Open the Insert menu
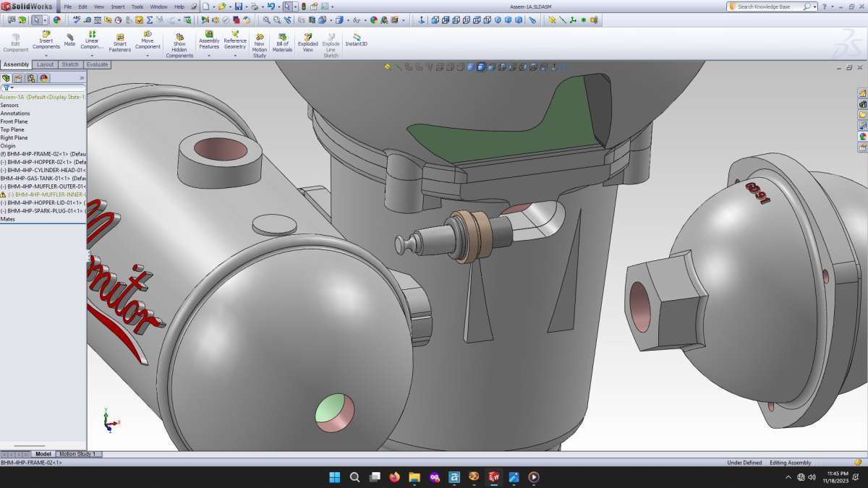The width and height of the screenshot is (868, 488). (x=117, y=7)
